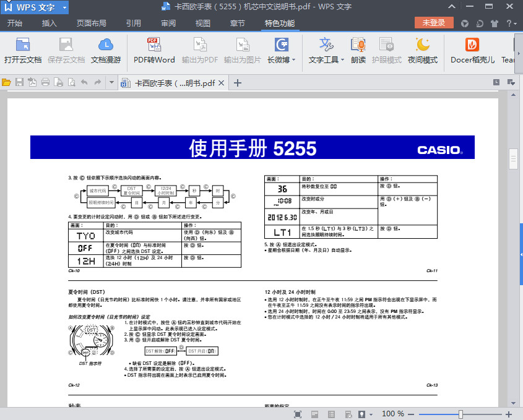Click the vertical scrollbar thumb

pos(513,159)
